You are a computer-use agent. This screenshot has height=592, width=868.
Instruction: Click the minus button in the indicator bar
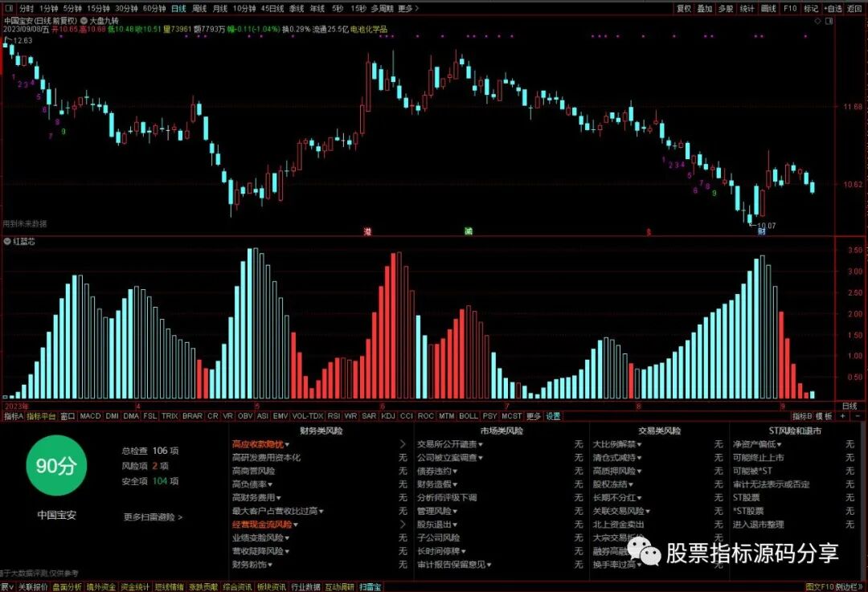click(858, 416)
